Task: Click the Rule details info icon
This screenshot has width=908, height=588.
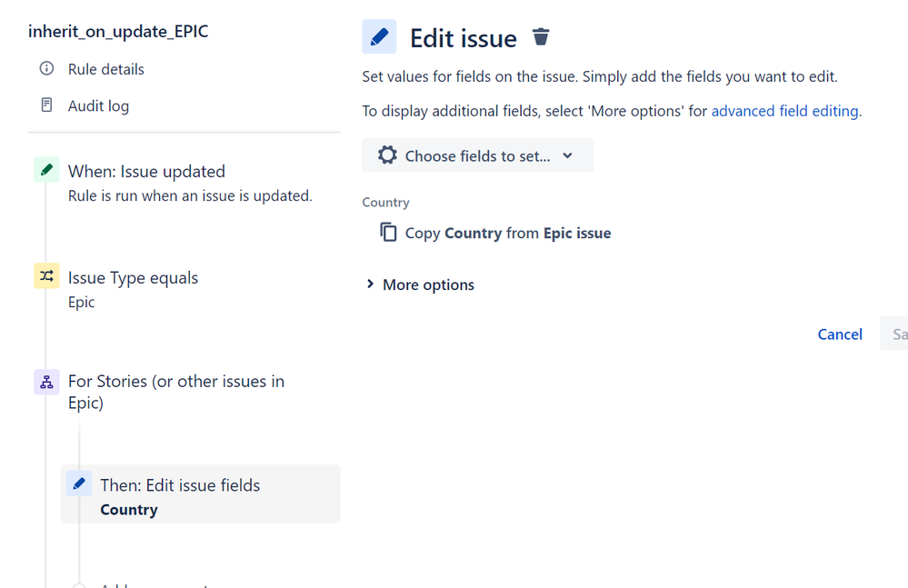Action: coord(46,69)
